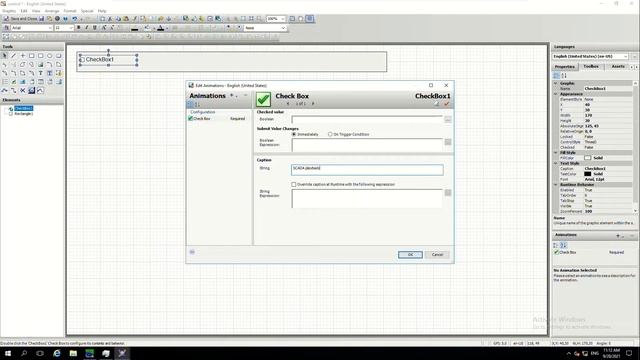The width and height of the screenshot is (640, 360).
Task: Click the alphabetical sort icon in Properties
Action: (x=564, y=76)
